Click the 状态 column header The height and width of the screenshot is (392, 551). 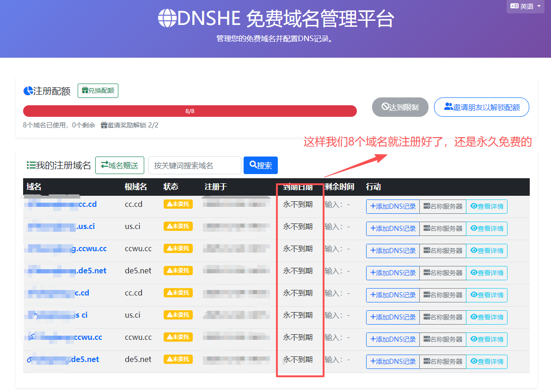(171, 187)
